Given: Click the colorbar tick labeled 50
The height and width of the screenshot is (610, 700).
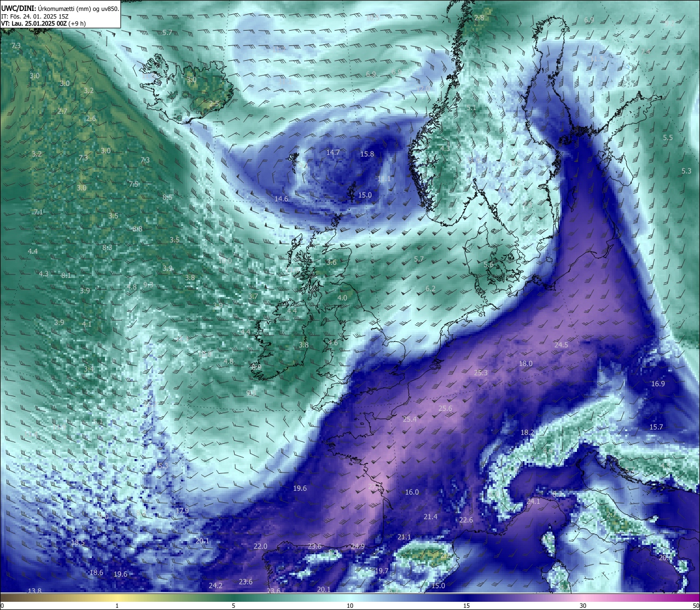Looking at the screenshot, I should coord(696,606).
